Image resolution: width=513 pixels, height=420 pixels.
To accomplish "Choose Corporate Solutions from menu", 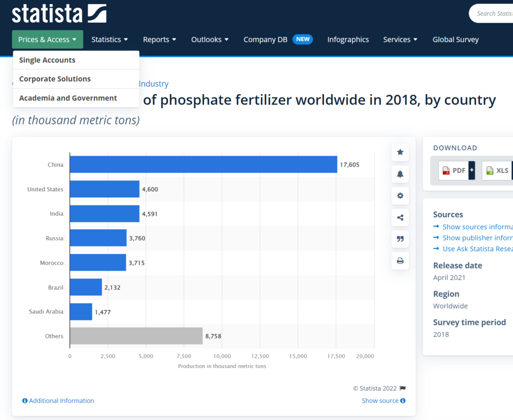I will pos(55,79).
